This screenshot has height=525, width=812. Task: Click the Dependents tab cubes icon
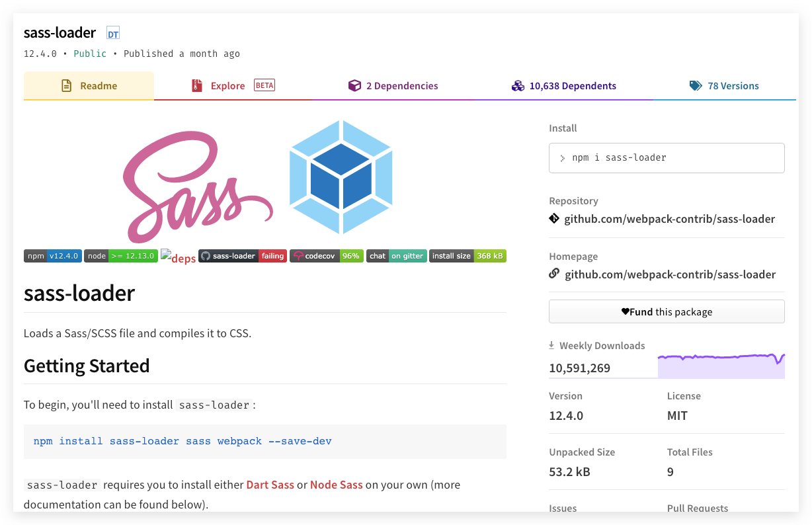coord(518,86)
